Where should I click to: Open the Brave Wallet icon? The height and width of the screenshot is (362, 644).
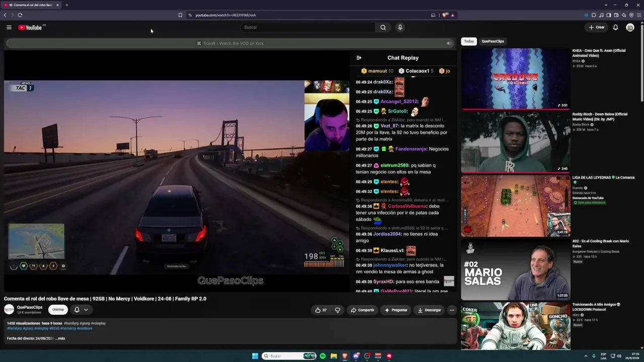click(x=616, y=15)
